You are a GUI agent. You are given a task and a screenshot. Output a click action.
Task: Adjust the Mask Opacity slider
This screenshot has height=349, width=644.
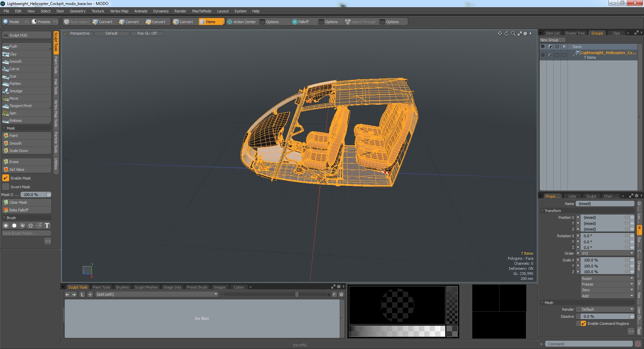point(36,195)
